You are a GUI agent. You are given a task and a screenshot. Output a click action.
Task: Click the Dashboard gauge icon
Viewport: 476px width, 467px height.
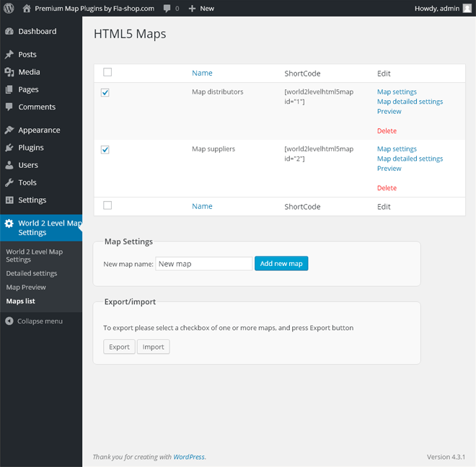click(9, 31)
